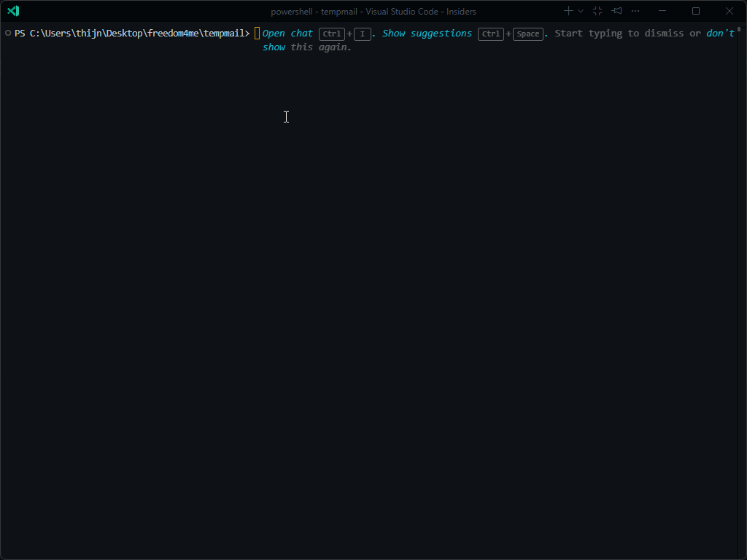Image resolution: width=747 pixels, height=560 pixels.
Task: Maximize the terminal window
Action: (696, 11)
